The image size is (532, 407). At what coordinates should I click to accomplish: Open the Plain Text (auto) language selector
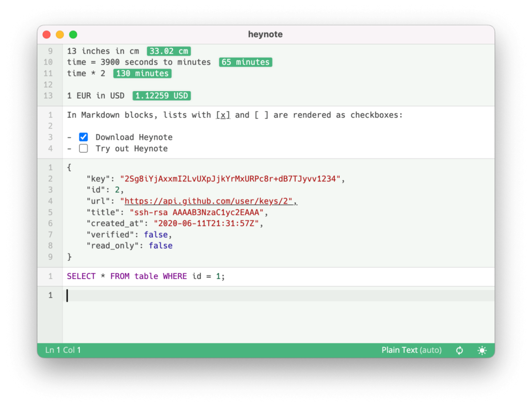[411, 350]
